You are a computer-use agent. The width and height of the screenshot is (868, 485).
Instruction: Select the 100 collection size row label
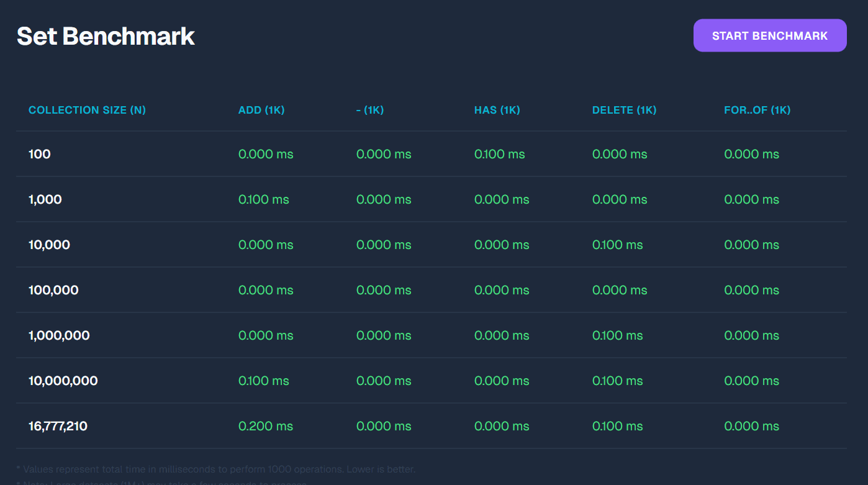[x=40, y=154]
